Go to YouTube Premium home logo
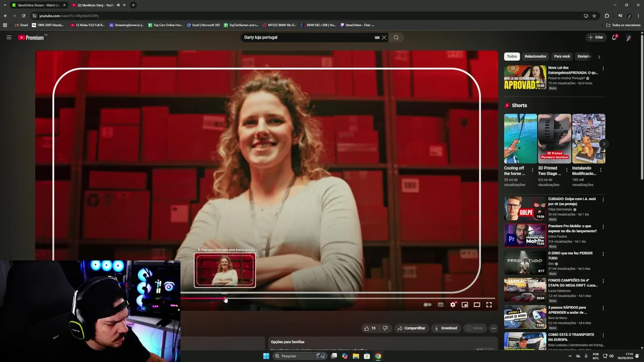 point(32,37)
